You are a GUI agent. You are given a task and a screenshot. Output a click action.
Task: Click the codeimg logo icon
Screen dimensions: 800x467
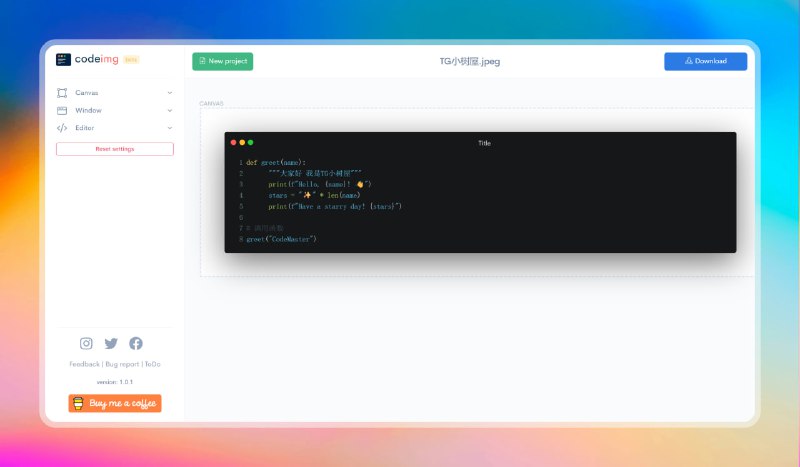63,60
